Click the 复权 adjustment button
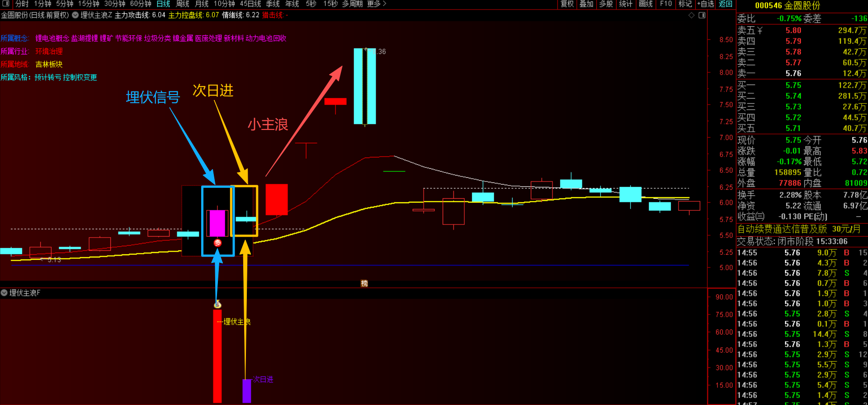The image size is (868, 405). [x=567, y=4]
